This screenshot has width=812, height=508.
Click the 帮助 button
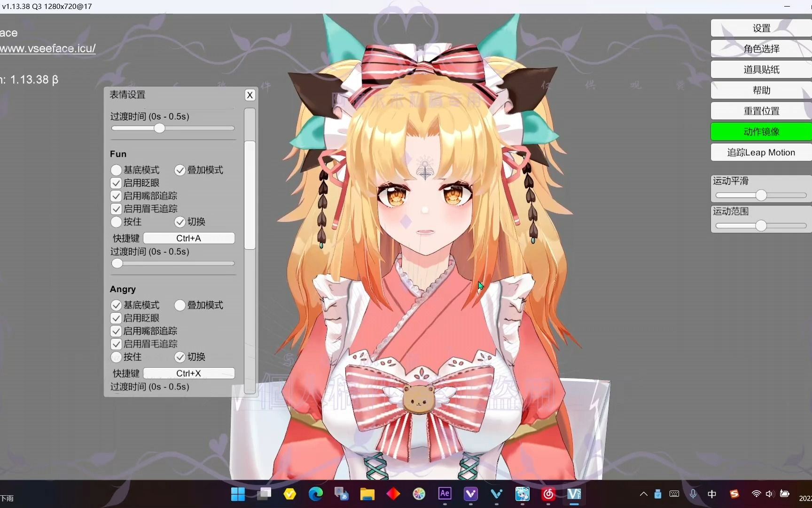(x=760, y=90)
